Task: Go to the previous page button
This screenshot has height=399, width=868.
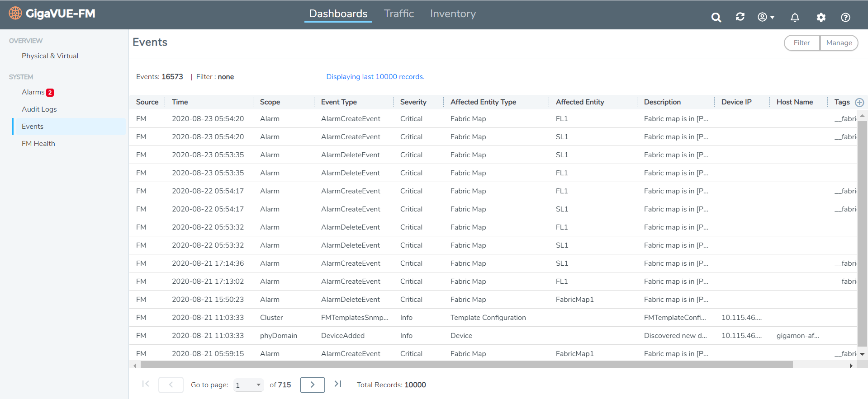Action: pyautogui.click(x=171, y=385)
